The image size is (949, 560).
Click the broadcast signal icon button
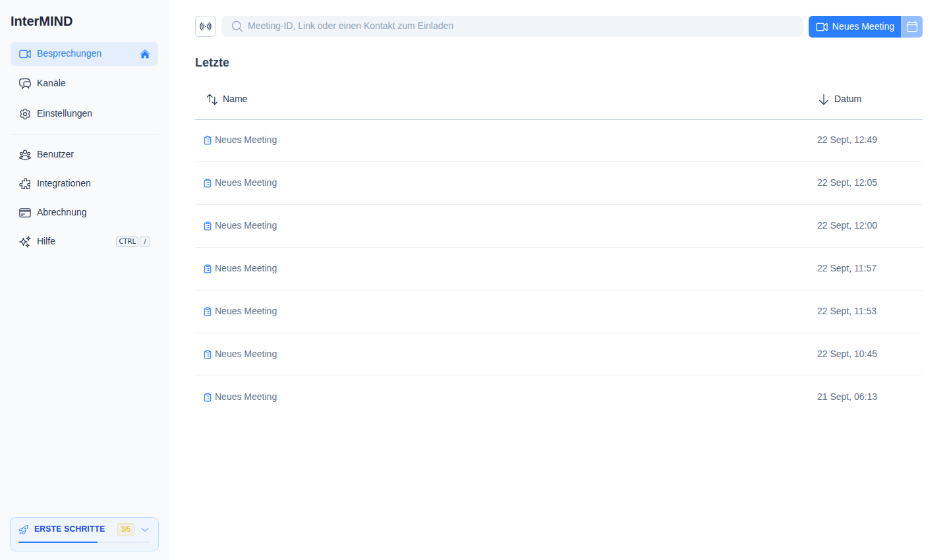point(206,26)
